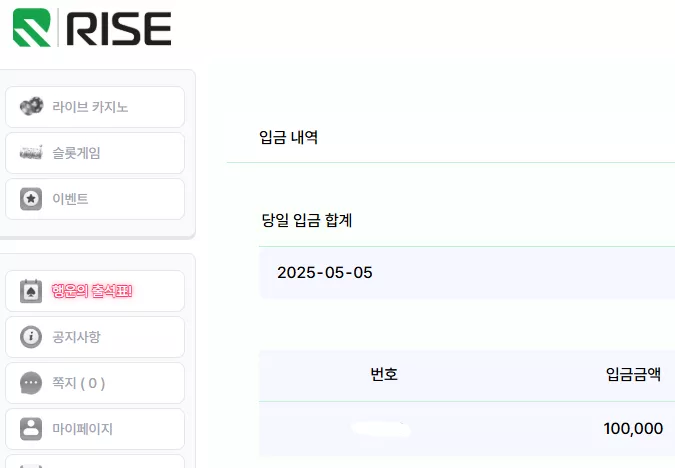Image resolution: width=675 pixels, height=468 pixels.
Task: Click the casino chips icon
Action: [31, 106]
